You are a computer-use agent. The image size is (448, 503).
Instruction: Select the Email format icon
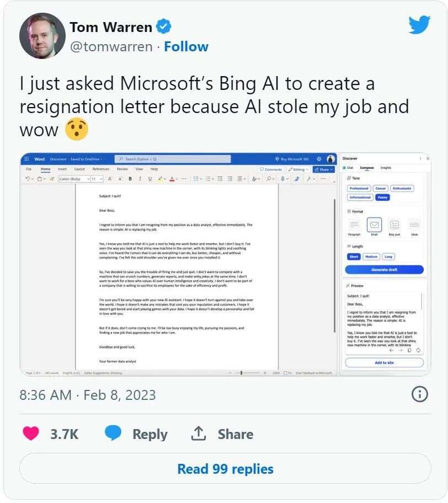(374, 225)
